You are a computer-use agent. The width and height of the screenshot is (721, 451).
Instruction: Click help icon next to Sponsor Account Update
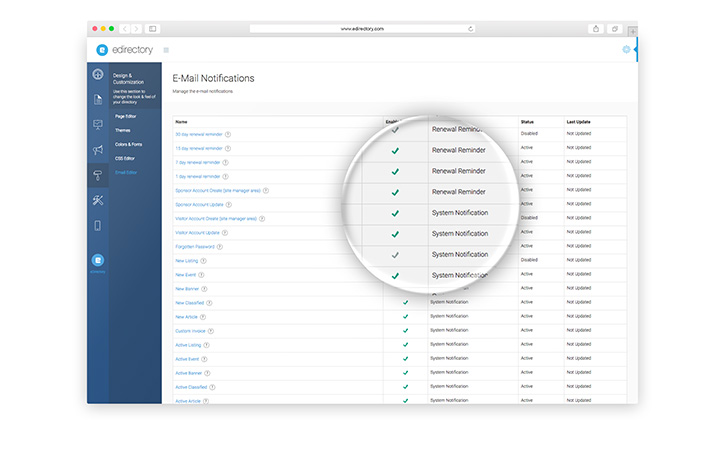[229, 205]
